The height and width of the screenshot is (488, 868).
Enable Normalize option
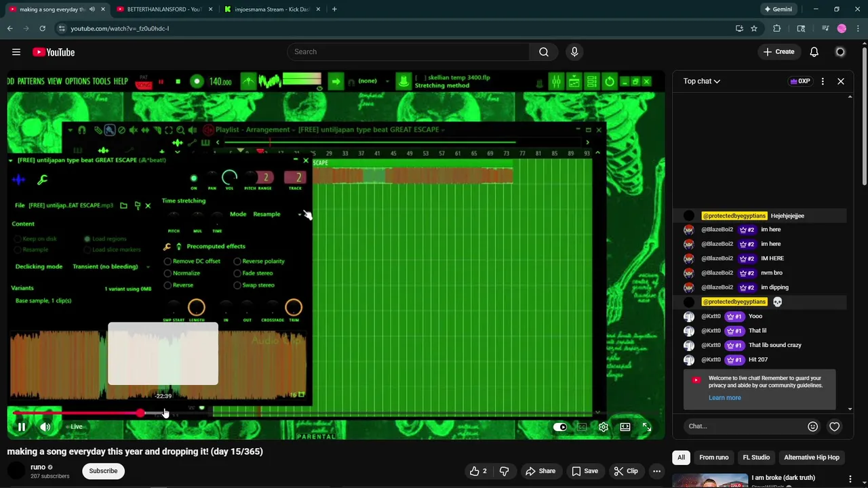pos(182,273)
